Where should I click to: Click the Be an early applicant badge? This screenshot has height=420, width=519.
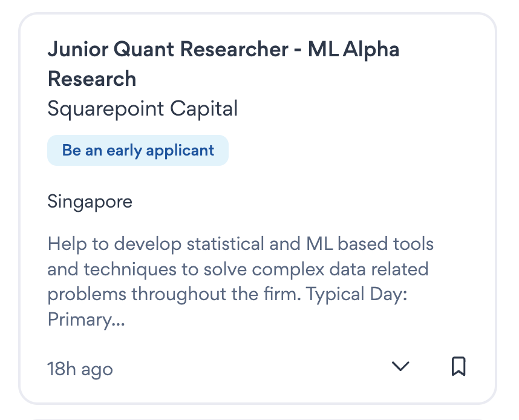[x=138, y=150]
